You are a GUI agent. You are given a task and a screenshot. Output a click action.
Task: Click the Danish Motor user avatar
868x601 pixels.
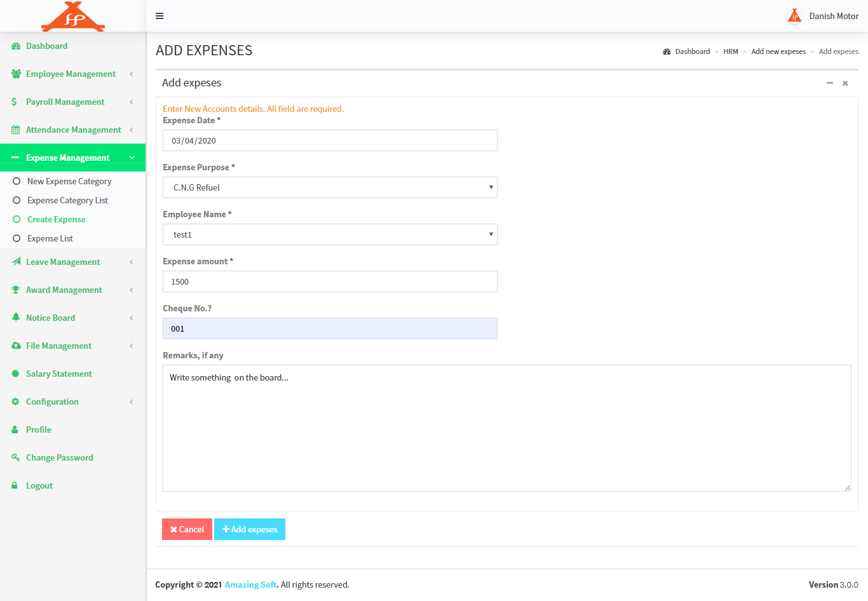[794, 16]
